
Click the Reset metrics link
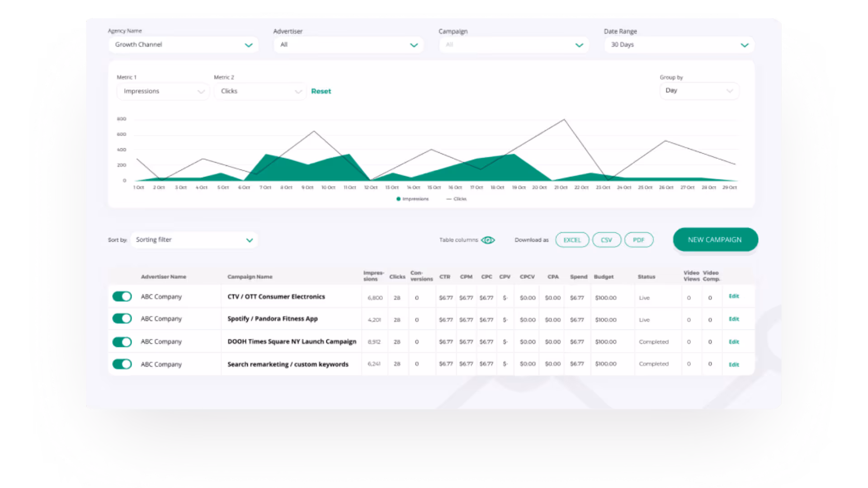[x=321, y=91]
